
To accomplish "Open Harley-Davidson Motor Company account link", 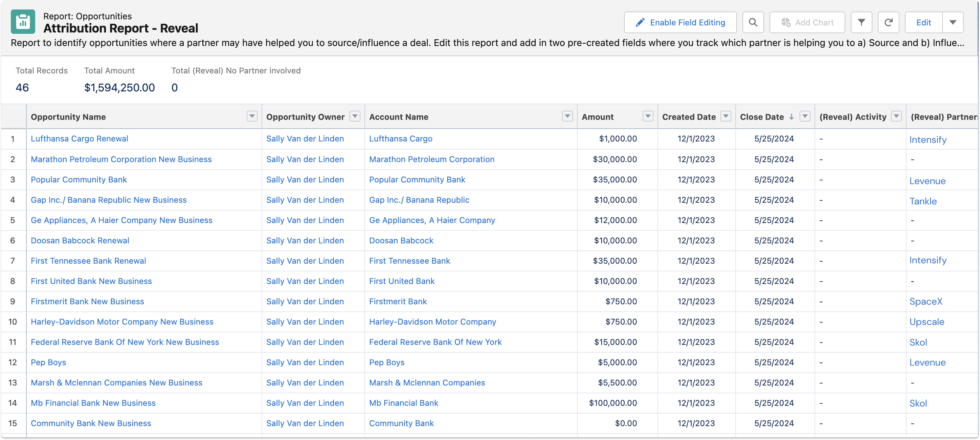I will tap(432, 322).
